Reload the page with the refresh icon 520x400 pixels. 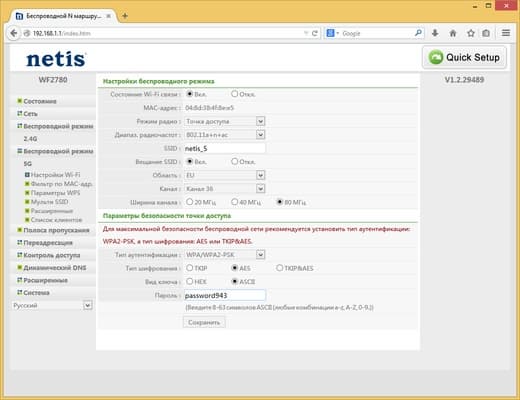315,33
